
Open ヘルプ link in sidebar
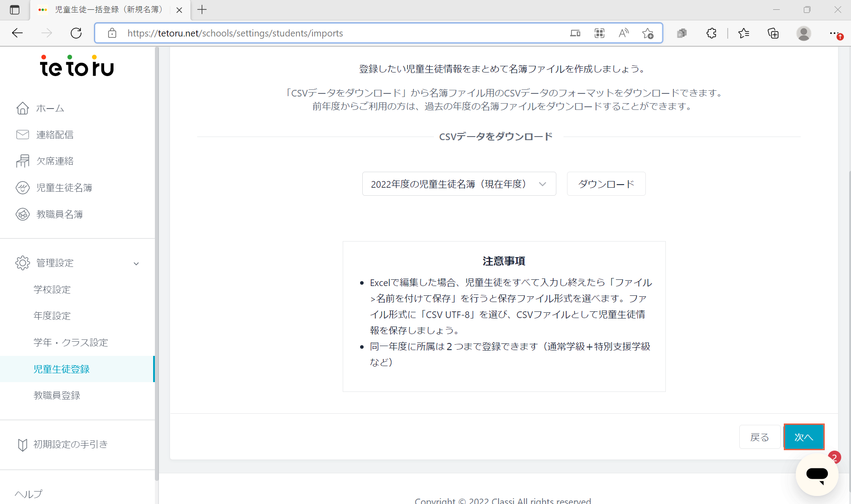28,494
